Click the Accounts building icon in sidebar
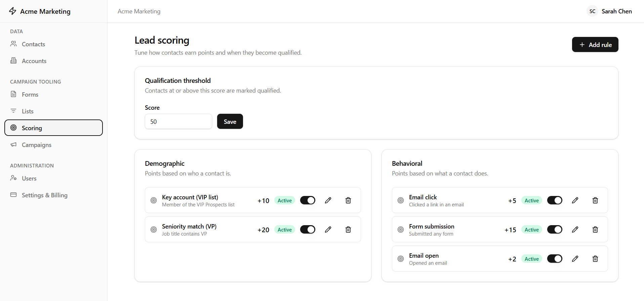The image size is (644, 301). pyautogui.click(x=13, y=61)
